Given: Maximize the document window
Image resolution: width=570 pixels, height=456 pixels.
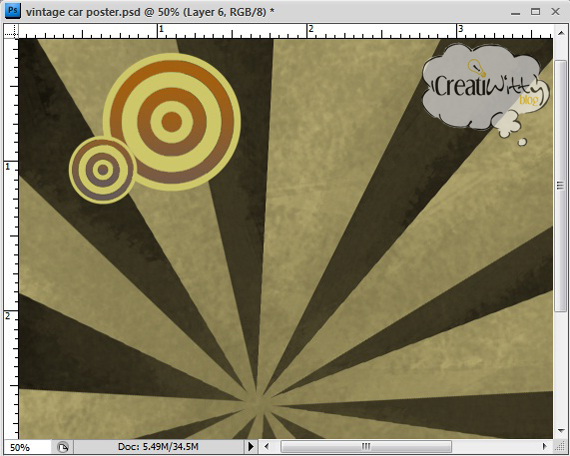Looking at the screenshot, I should point(535,12).
